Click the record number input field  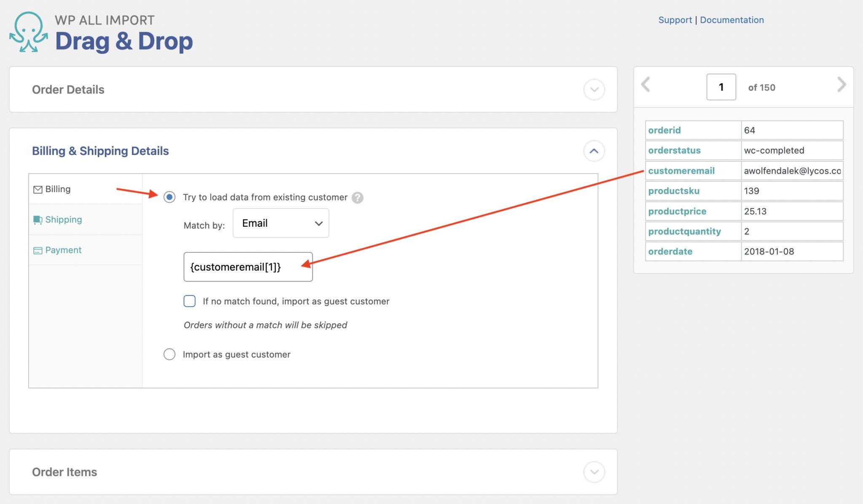[721, 87]
